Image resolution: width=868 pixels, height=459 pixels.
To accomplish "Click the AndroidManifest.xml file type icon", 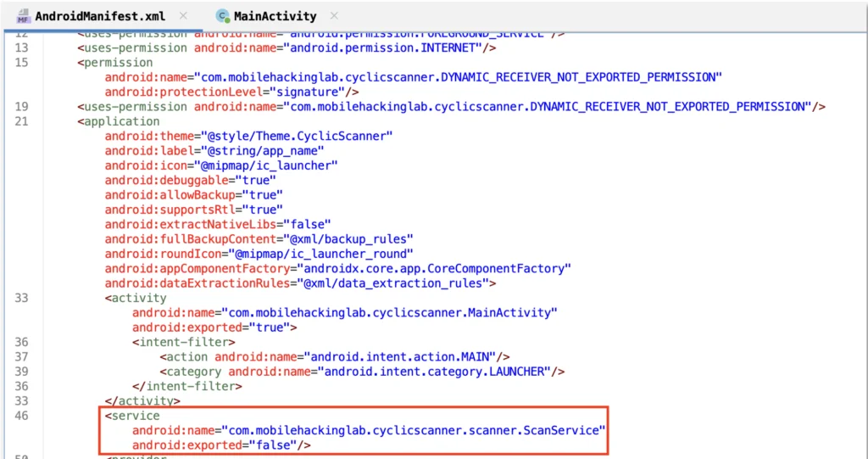I will [24, 16].
